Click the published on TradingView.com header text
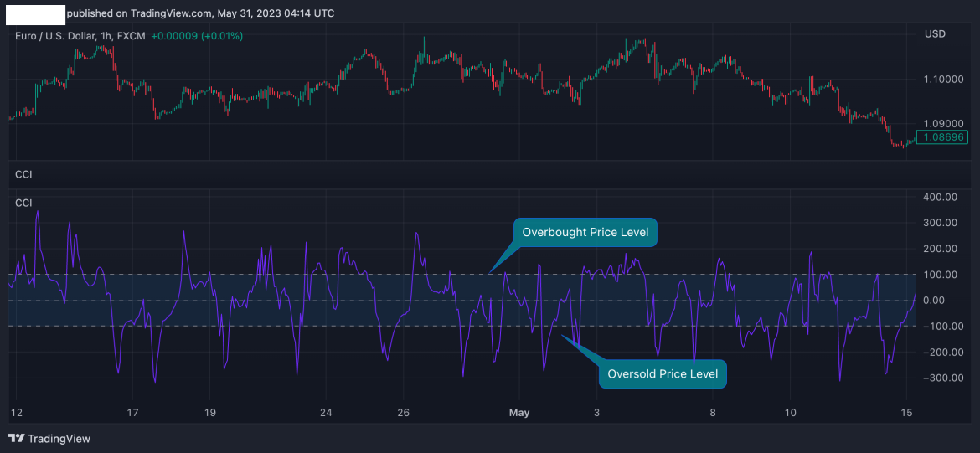The image size is (980, 453). (x=201, y=13)
